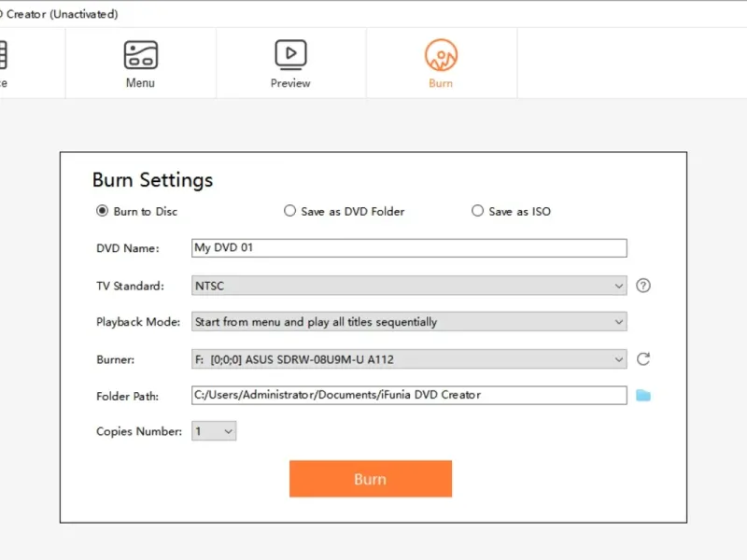Click the DVD Name text field

click(x=408, y=248)
